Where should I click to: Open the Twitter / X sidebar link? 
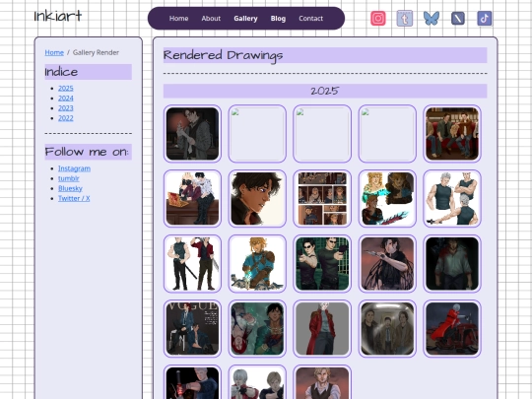[74, 198]
